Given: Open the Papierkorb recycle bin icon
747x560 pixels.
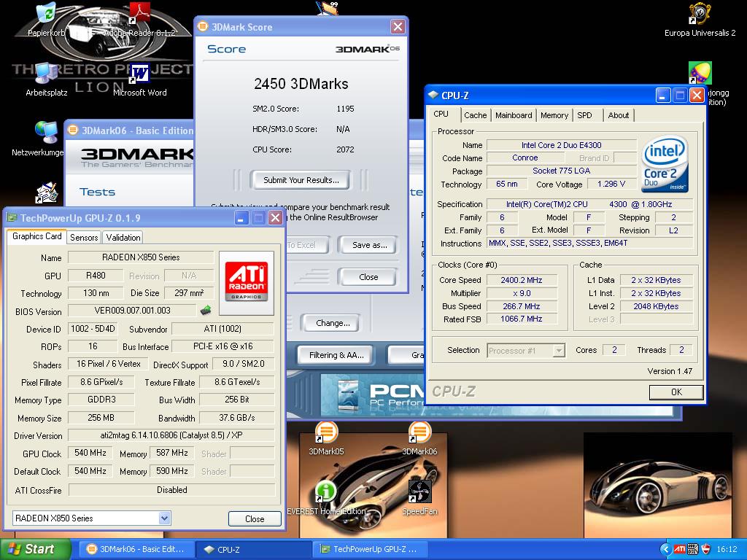Looking at the screenshot, I should click(46, 15).
